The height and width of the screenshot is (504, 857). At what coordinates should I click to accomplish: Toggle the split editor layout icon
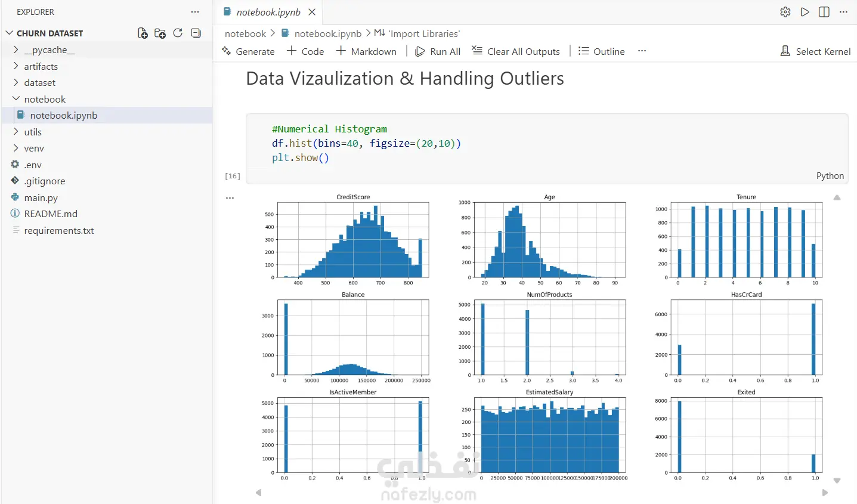click(x=824, y=12)
